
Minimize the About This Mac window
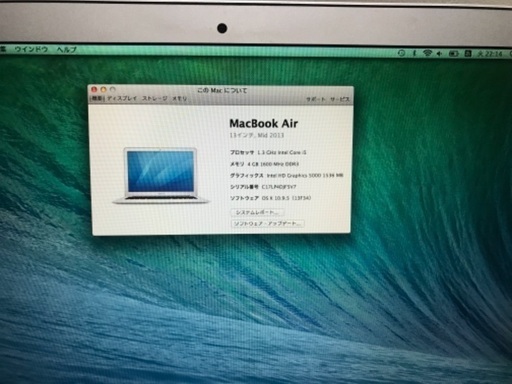(x=103, y=89)
